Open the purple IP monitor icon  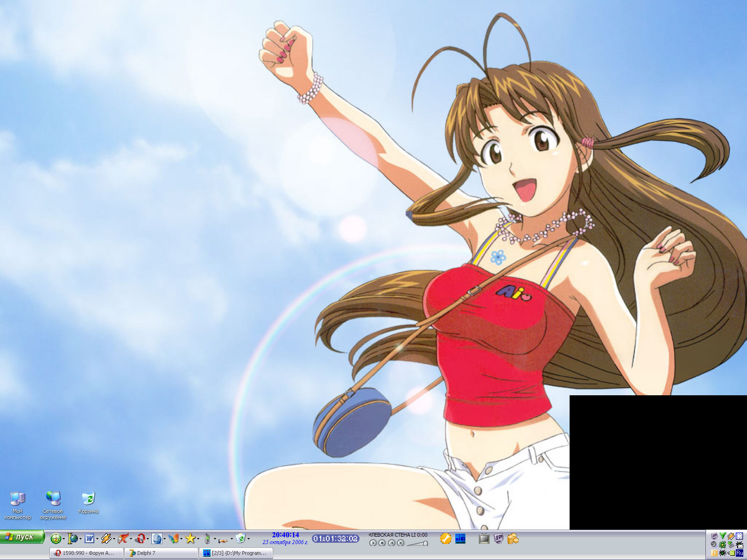coord(498,539)
